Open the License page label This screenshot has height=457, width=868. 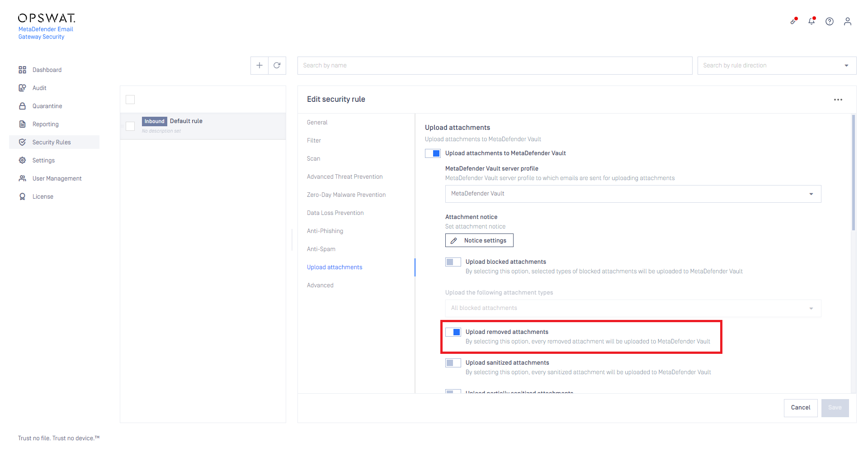click(43, 196)
